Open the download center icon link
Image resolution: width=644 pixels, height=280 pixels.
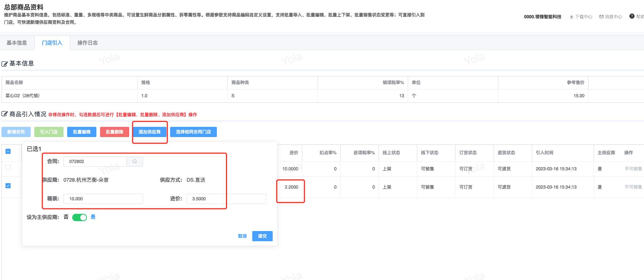[571, 17]
